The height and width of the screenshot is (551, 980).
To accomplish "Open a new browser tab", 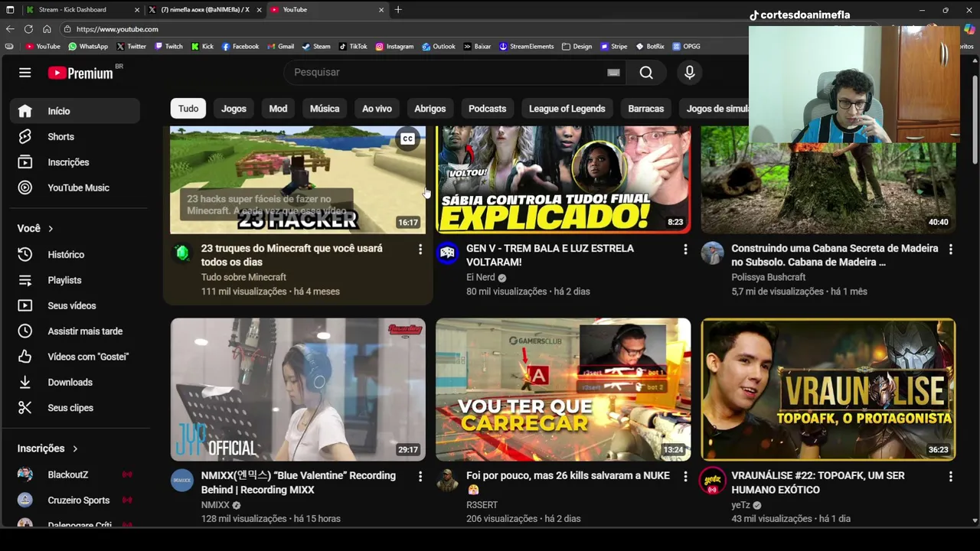I will click(x=398, y=10).
